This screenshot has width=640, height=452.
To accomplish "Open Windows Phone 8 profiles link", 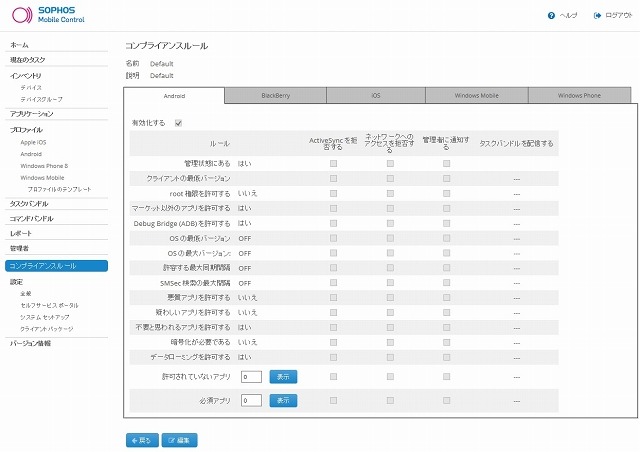I will [x=44, y=166].
